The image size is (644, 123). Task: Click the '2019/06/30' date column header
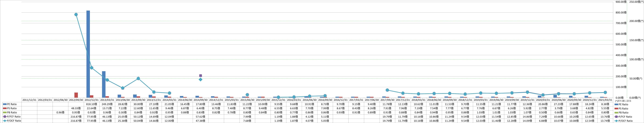pos(496,100)
